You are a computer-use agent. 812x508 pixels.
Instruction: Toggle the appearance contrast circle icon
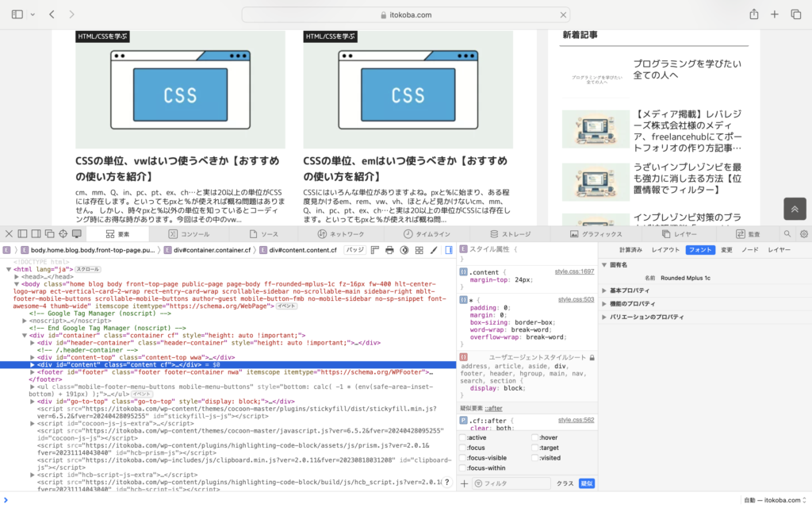pyautogui.click(x=404, y=250)
